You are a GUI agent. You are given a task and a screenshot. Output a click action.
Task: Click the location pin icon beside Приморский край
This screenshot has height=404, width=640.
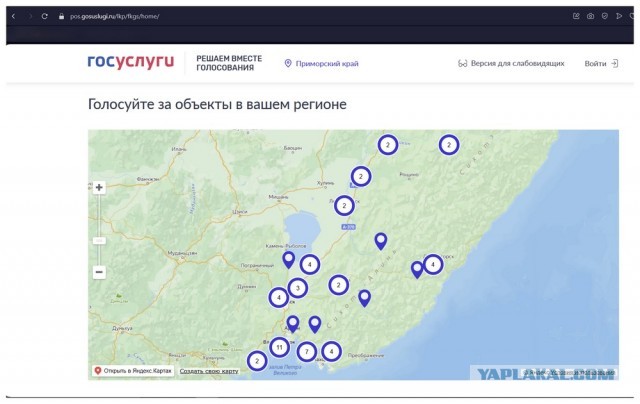pos(288,64)
